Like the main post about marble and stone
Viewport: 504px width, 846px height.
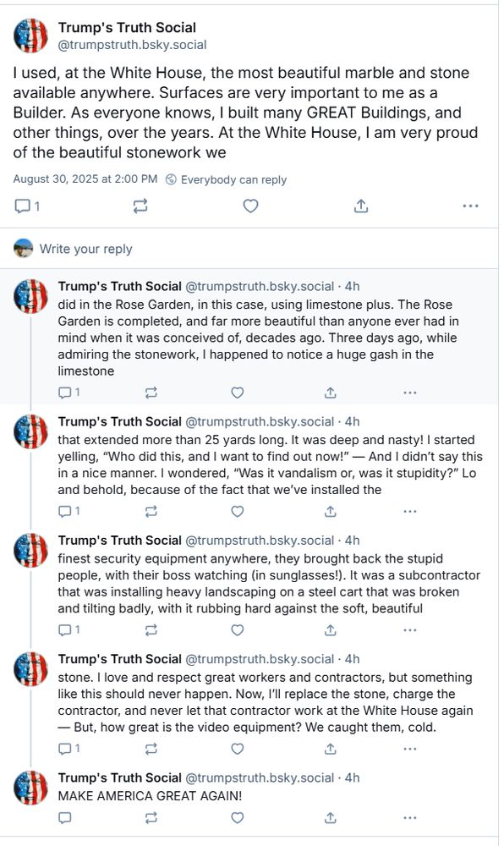[x=250, y=206]
